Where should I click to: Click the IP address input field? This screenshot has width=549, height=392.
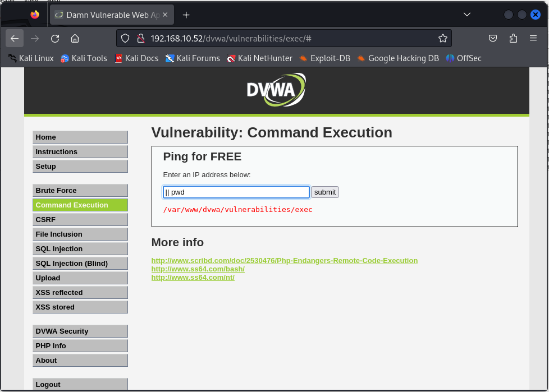pos(236,192)
